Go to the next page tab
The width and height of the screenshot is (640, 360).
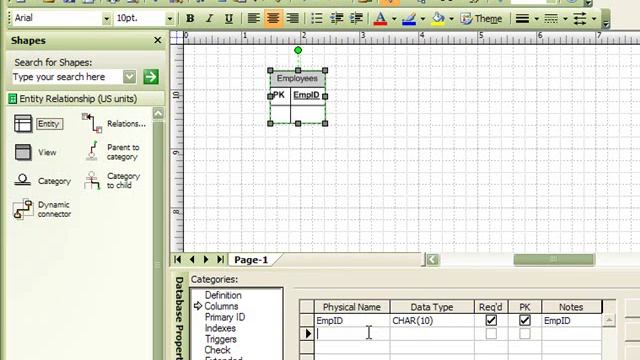(206, 259)
